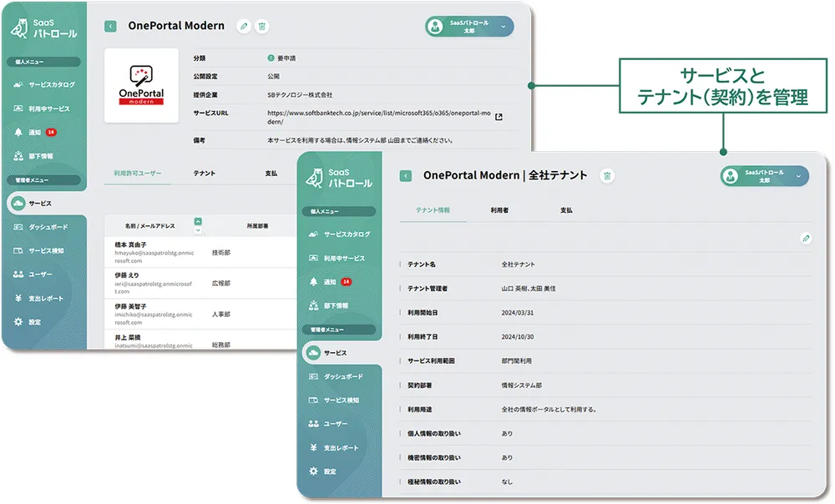Click 契約部署 value 情報システム部
This screenshot has width=835, height=504.
521,386
